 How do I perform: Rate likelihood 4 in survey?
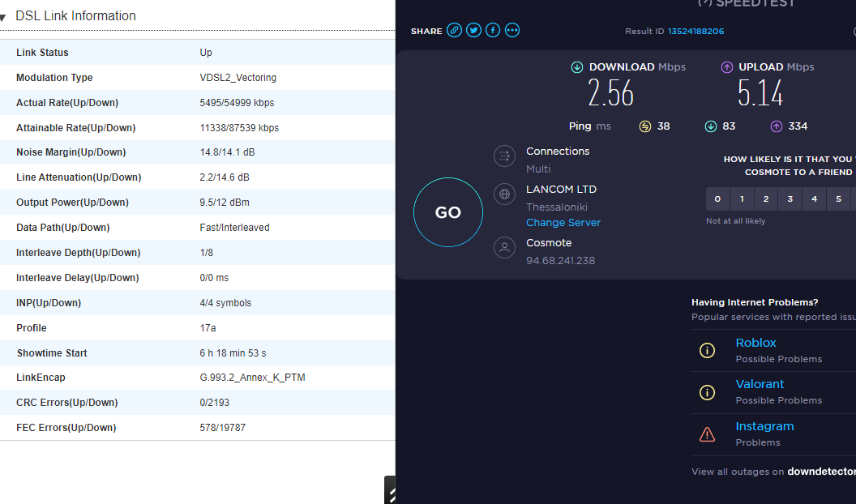pyautogui.click(x=814, y=199)
